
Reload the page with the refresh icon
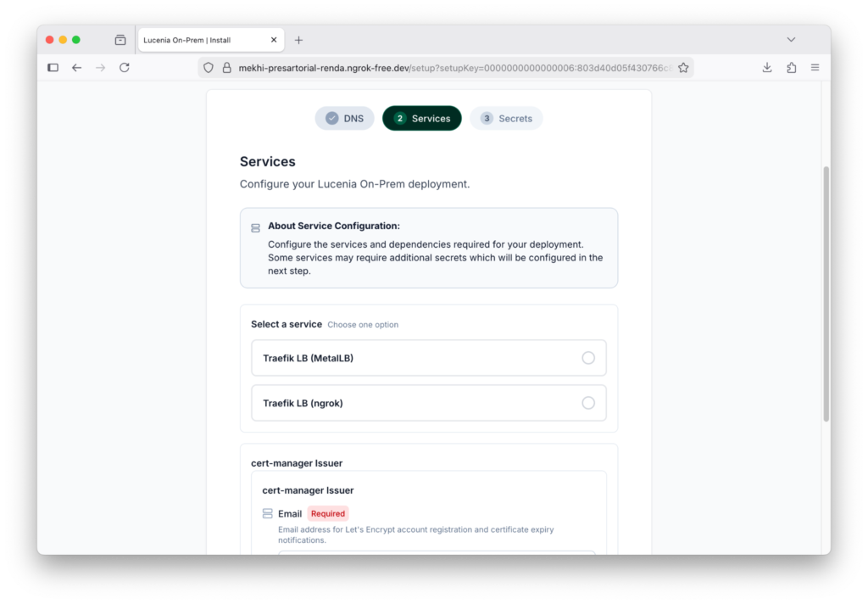click(125, 68)
